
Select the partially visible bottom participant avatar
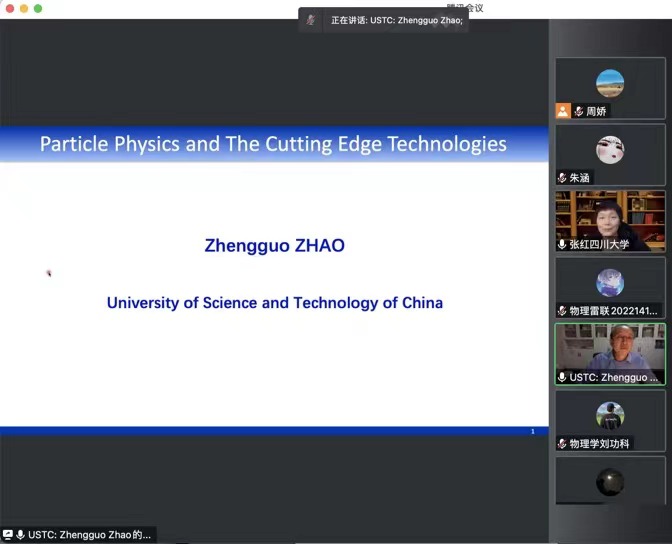[x=610, y=484]
